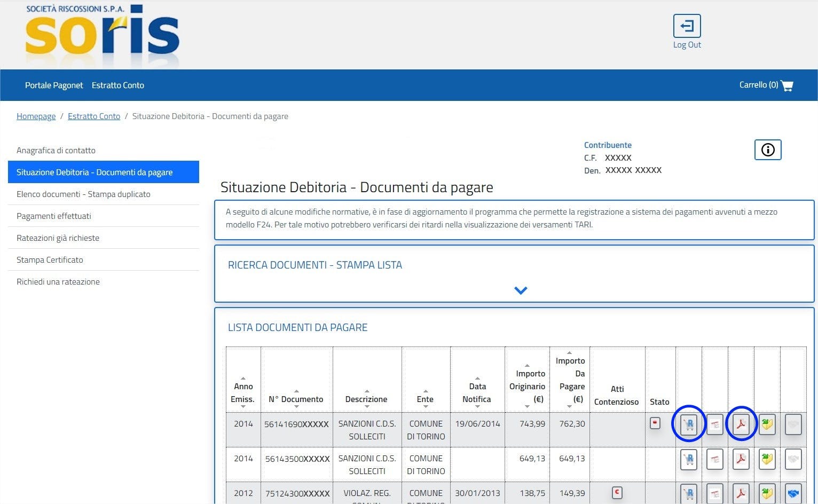
Task: Click the Contribuente info icon
Action: (x=767, y=150)
